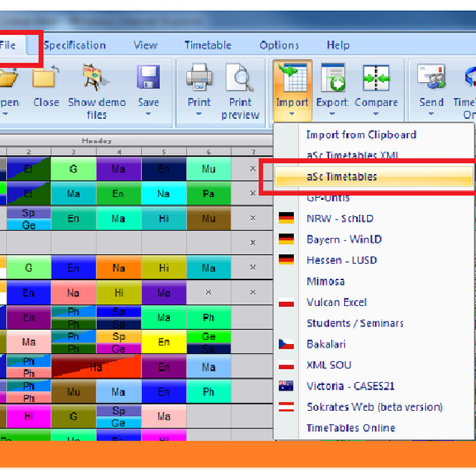476x476 pixels.
Task: Click the brown Mu lesson card
Action: point(208,218)
